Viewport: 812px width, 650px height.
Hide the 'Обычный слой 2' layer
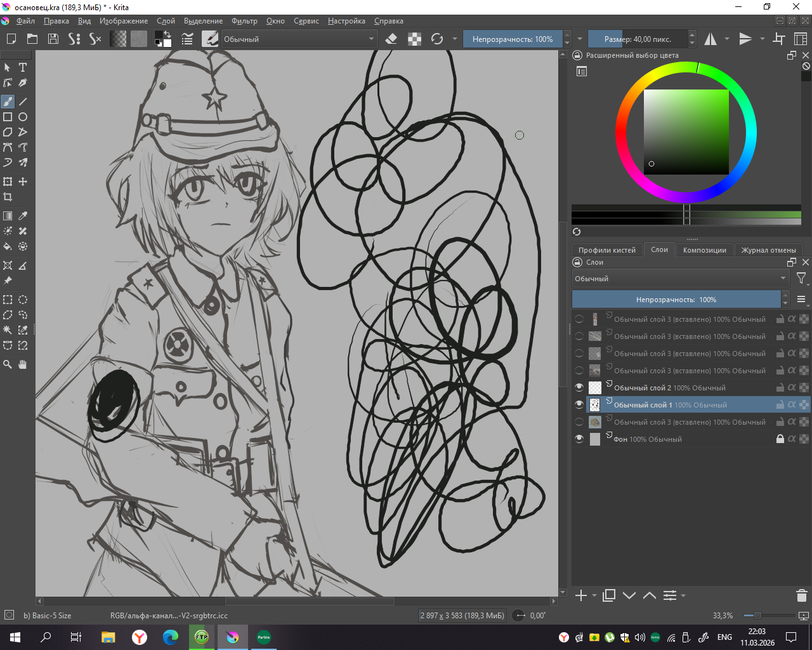(579, 388)
